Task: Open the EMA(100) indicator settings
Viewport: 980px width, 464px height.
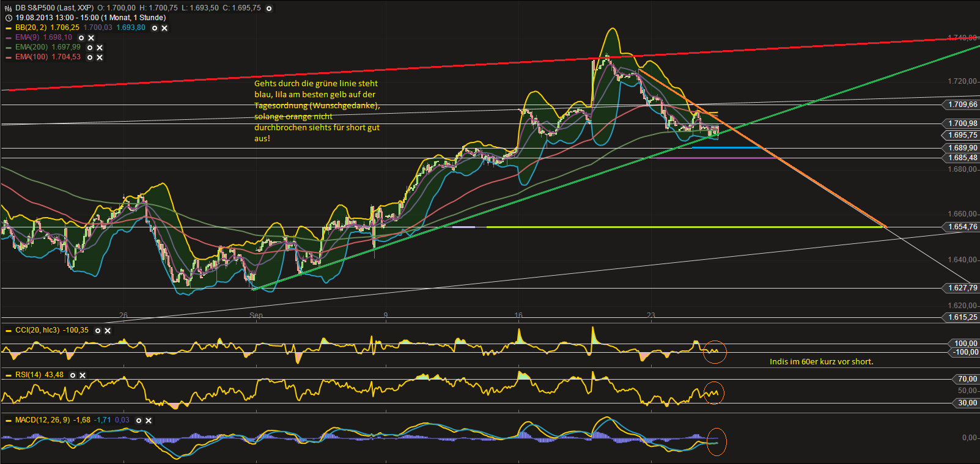Action: click(x=90, y=57)
